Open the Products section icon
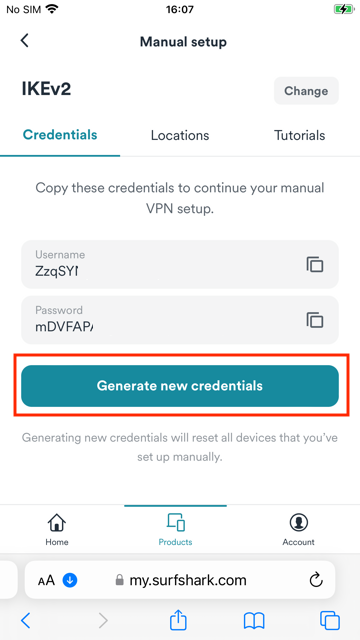Viewport: 360px width, 640px height. pyautogui.click(x=176, y=522)
